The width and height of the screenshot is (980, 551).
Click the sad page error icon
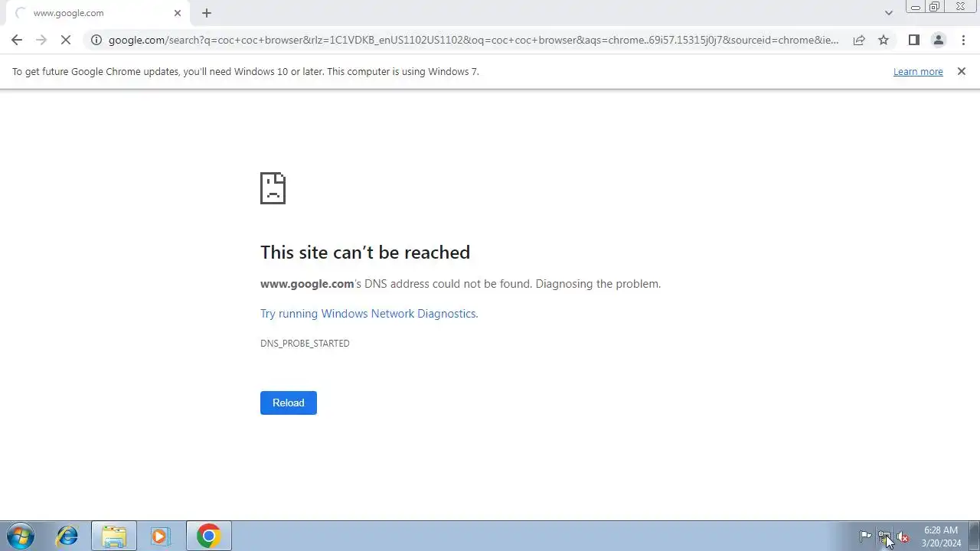273,188
